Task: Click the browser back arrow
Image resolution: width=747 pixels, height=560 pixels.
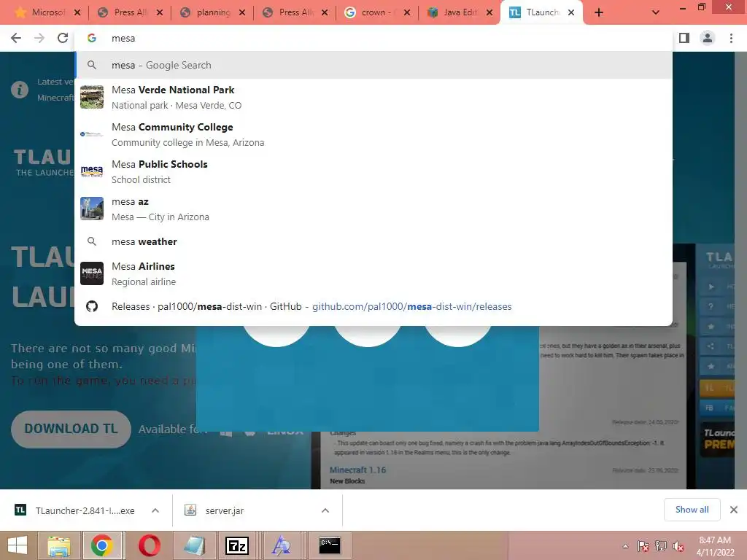Action: (x=16, y=38)
